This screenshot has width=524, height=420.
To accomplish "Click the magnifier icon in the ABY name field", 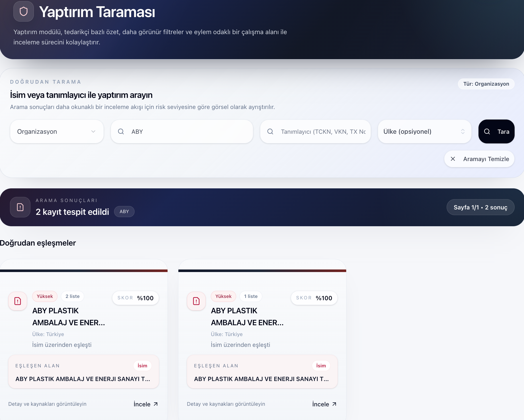I will pyautogui.click(x=121, y=131).
